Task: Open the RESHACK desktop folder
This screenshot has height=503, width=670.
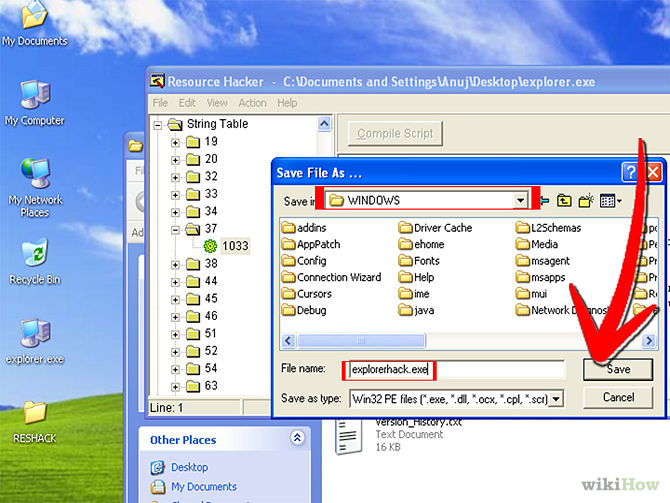Action: (35, 422)
